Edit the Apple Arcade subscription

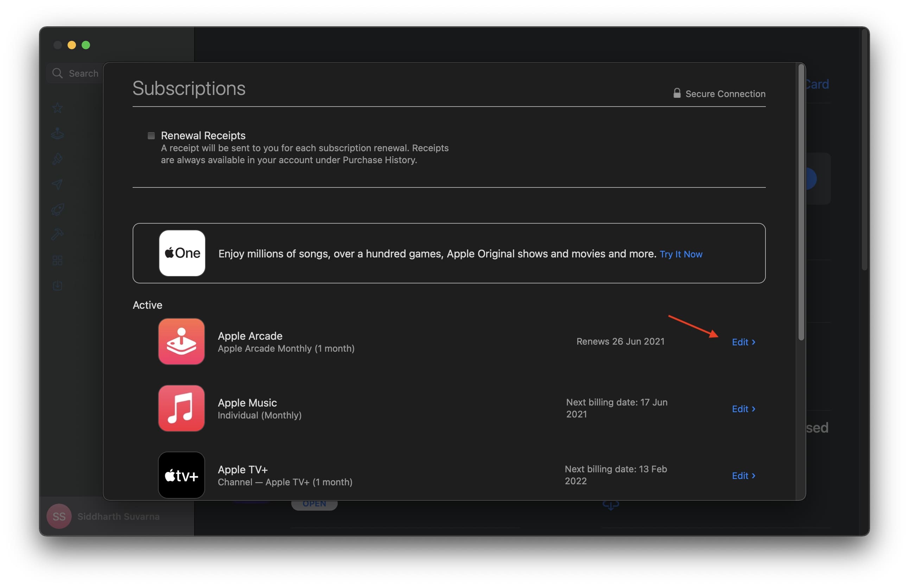click(x=744, y=342)
